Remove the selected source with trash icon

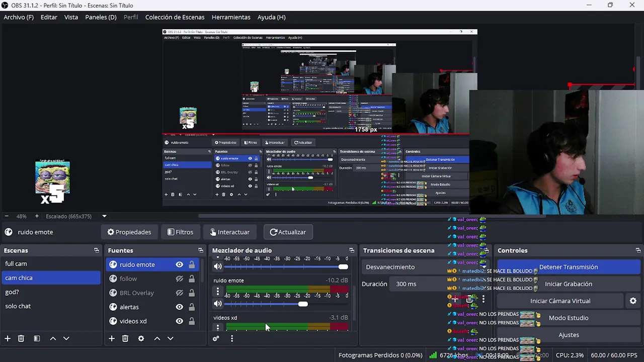tap(125, 338)
